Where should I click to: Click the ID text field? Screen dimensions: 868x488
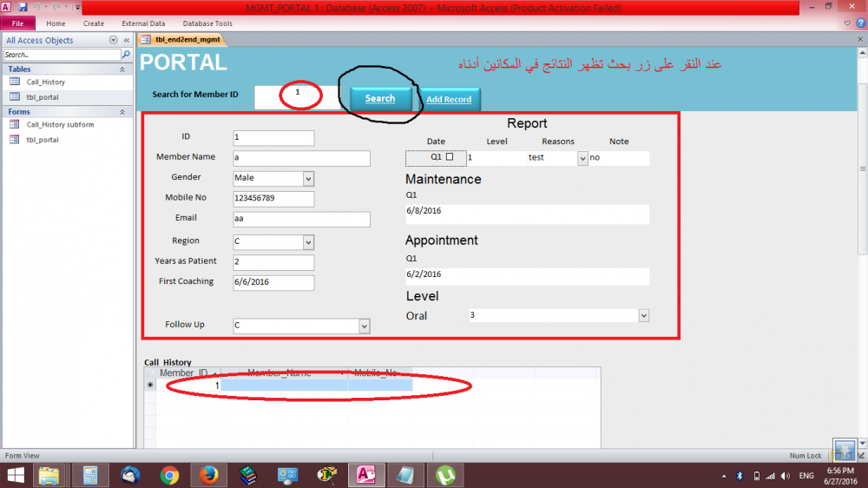click(273, 137)
